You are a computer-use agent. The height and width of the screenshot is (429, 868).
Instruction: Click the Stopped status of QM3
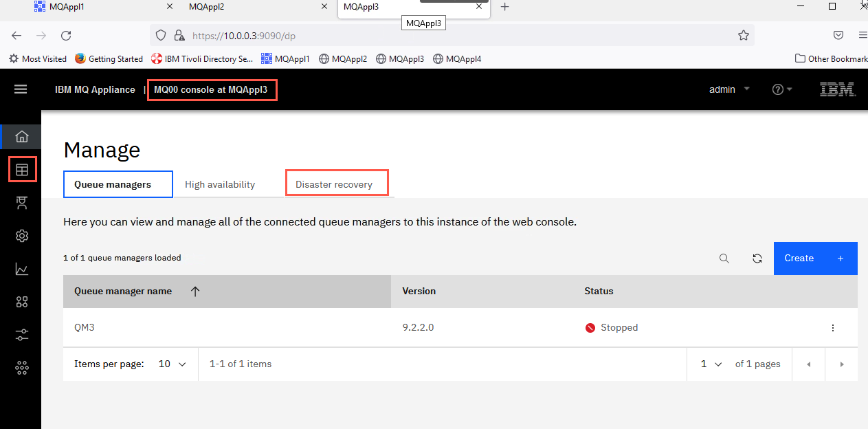point(612,328)
